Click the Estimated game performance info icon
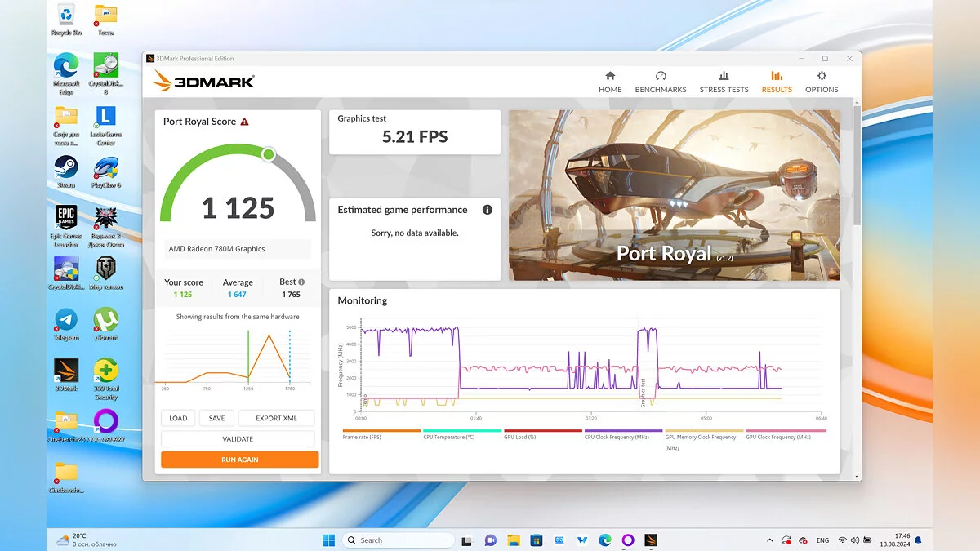 coord(488,210)
